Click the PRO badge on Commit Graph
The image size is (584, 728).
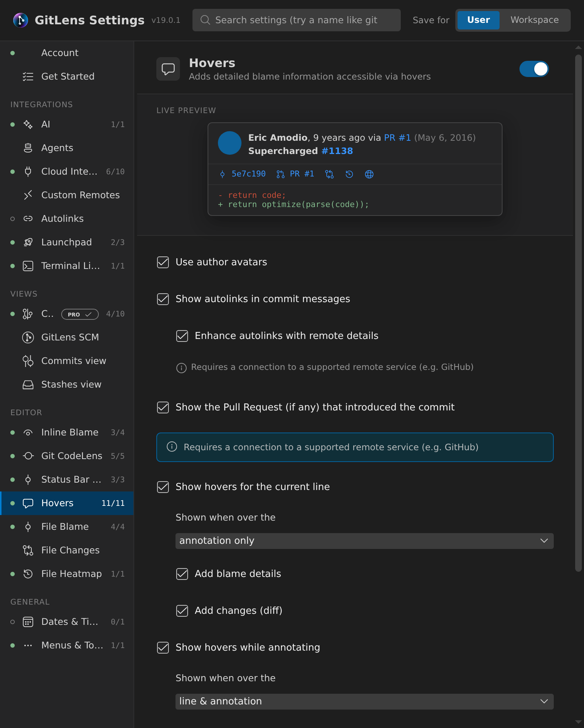[x=80, y=314]
